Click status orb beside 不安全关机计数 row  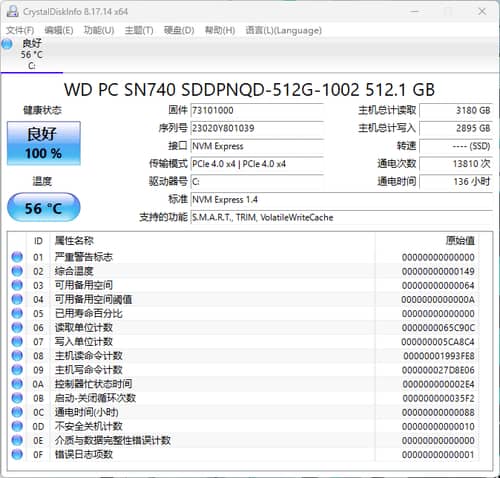click(17, 426)
